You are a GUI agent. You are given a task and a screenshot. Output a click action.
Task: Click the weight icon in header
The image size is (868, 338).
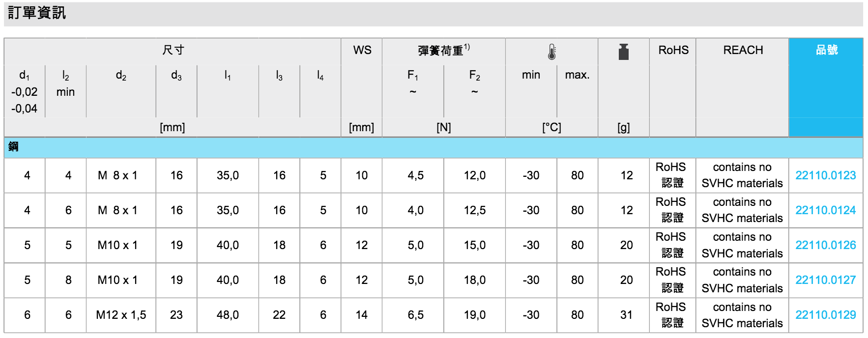pyautogui.click(x=623, y=52)
